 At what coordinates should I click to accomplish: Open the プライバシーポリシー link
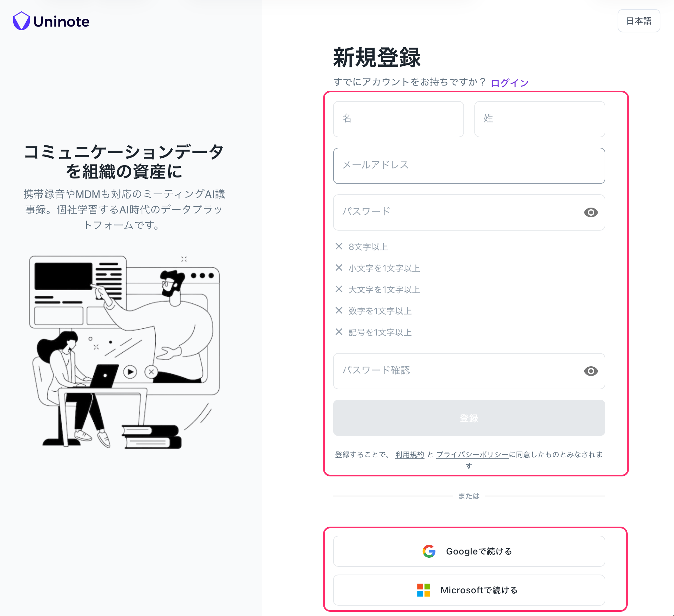tap(472, 455)
